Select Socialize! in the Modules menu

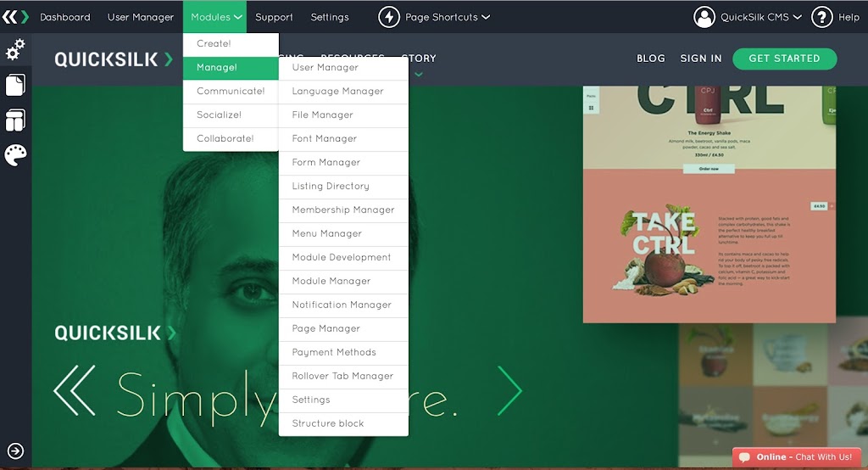pyautogui.click(x=231, y=115)
